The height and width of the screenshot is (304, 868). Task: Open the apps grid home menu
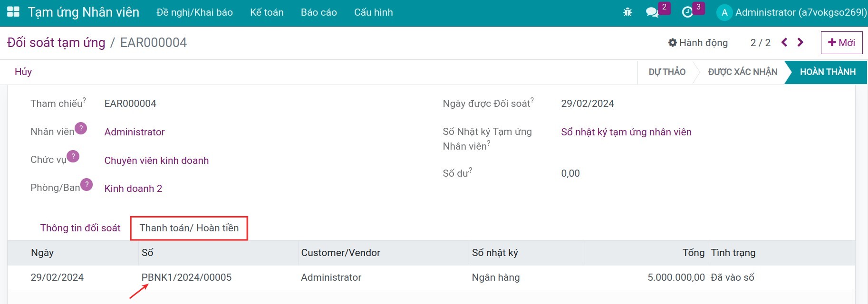point(13,12)
